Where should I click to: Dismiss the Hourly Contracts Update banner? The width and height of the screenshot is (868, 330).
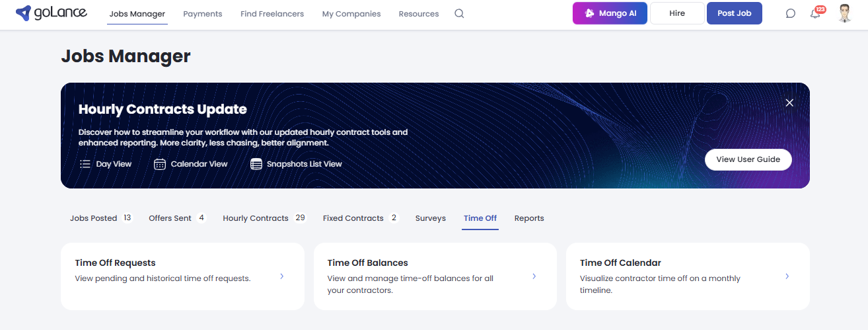tap(789, 103)
